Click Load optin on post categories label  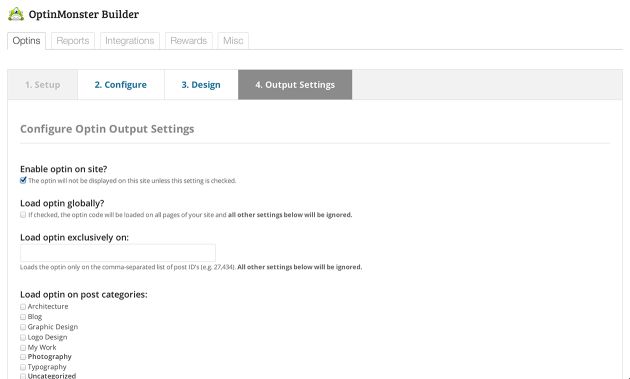click(x=84, y=295)
